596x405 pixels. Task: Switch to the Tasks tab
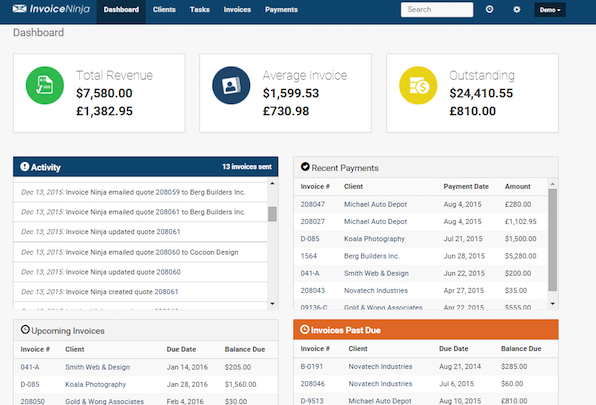[200, 10]
